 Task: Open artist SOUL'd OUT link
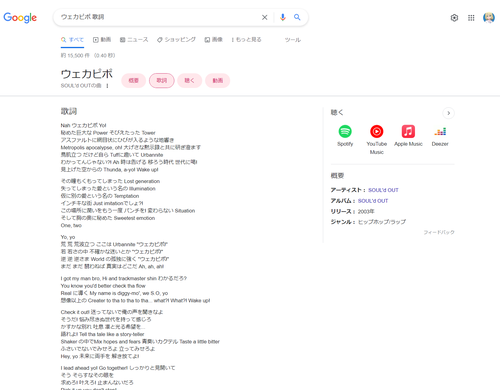pos(383,190)
